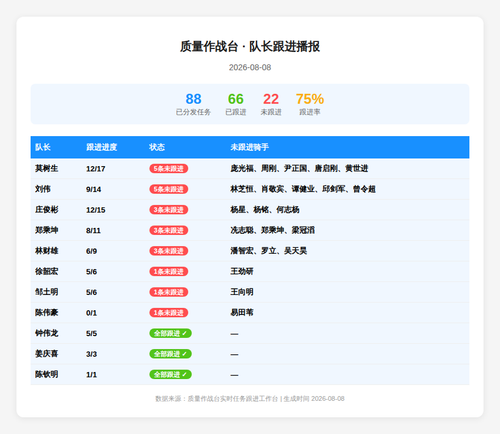This screenshot has width=500, height=434.
Task: Click the unfollowed rider 王向明
Action: click(x=242, y=292)
